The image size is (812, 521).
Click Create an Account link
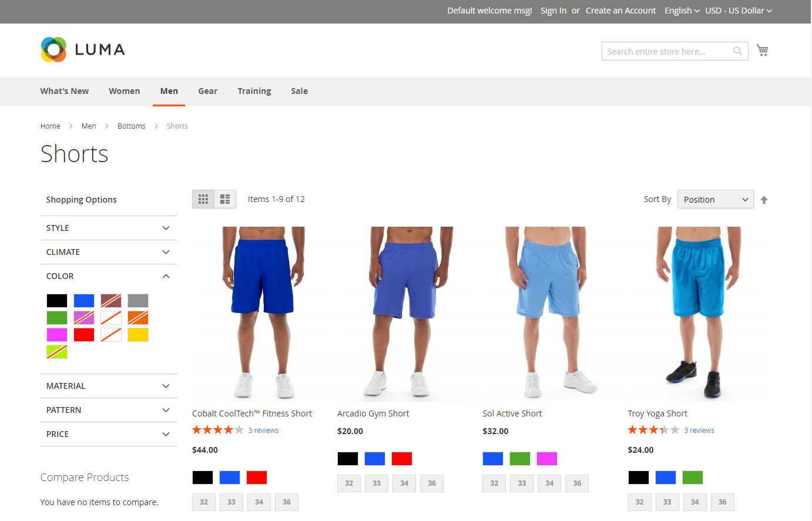pos(620,11)
